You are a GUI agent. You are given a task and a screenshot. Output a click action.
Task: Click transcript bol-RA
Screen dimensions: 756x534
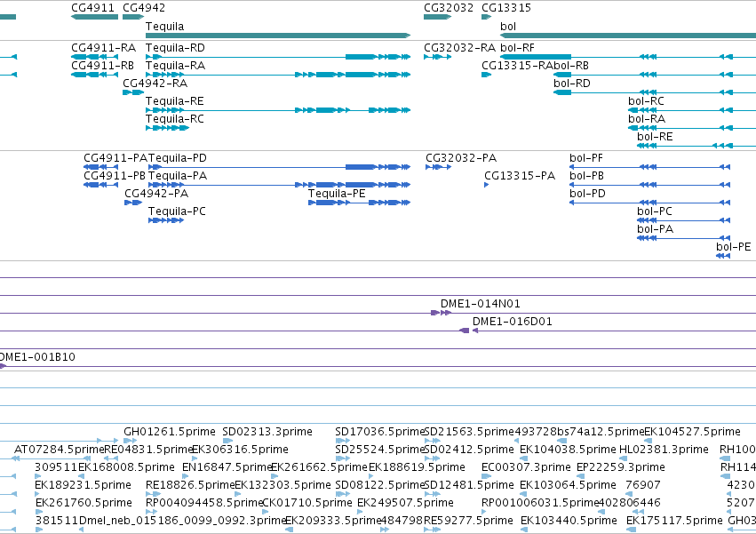(692, 128)
